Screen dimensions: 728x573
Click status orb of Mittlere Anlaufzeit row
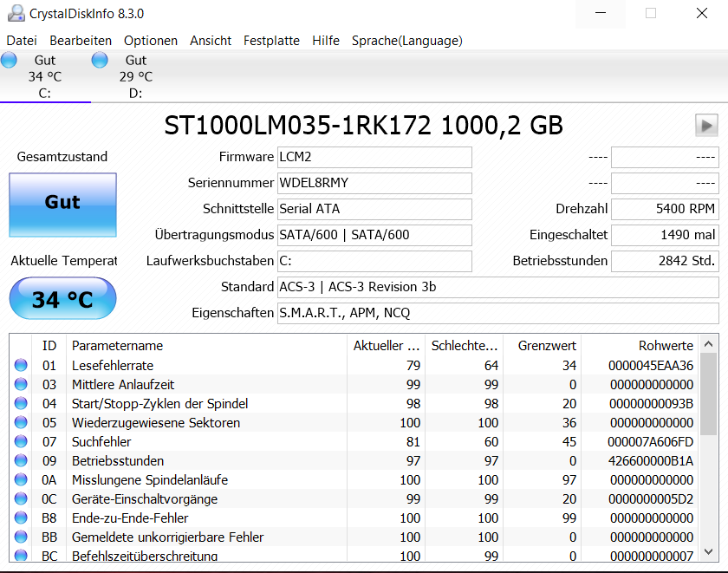click(21, 384)
